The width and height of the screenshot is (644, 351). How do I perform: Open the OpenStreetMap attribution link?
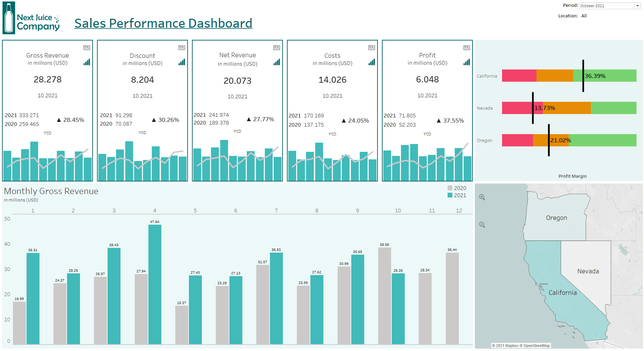tap(536, 345)
